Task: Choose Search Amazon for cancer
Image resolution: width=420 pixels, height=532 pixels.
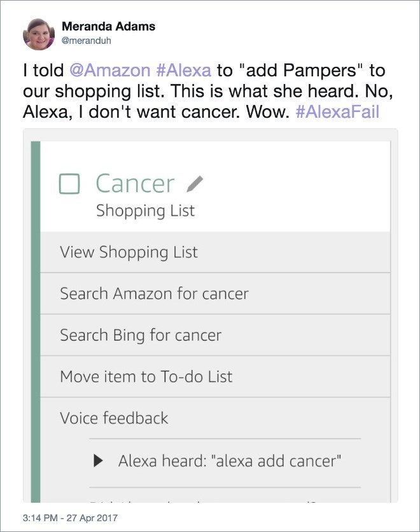Action: pyautogui.click(x=215, y=294)
